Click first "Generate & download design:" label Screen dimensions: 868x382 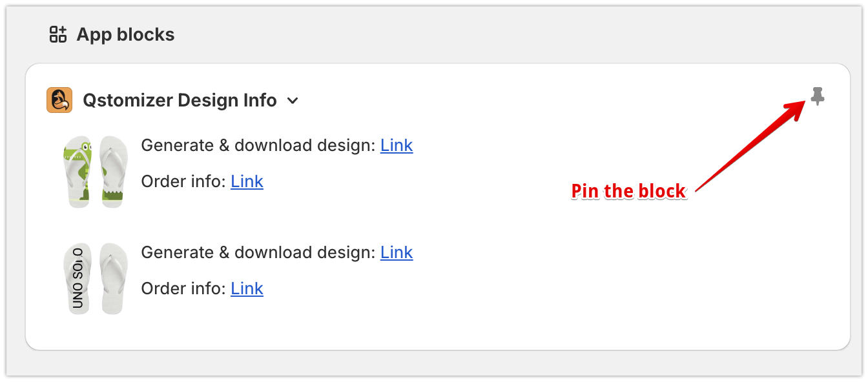click(258, 145)
